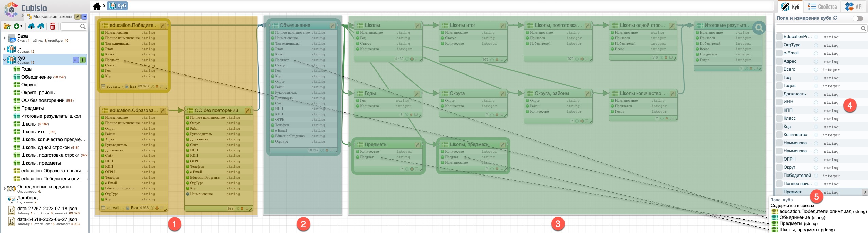868x233 pixels.
Task: Refresh the Поля и измерения куба list
Action: pyautogui.click(x=835, y=18)
